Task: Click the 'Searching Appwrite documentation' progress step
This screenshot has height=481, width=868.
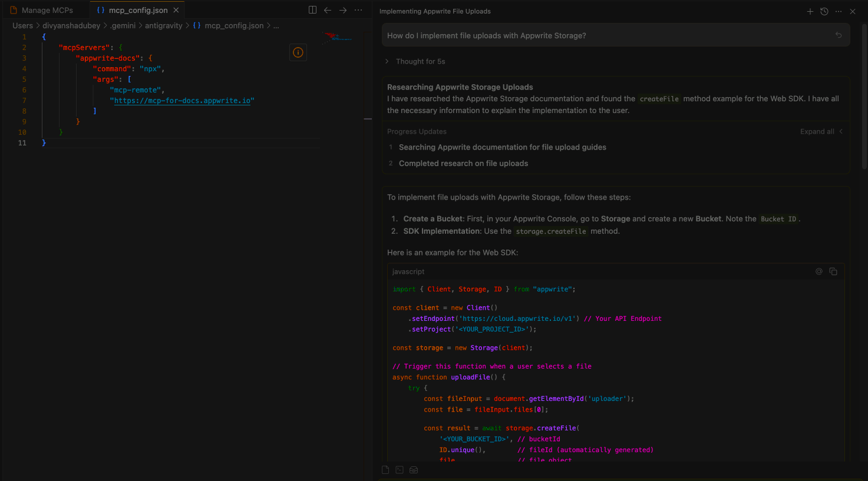Action: [x=502, y=147]
